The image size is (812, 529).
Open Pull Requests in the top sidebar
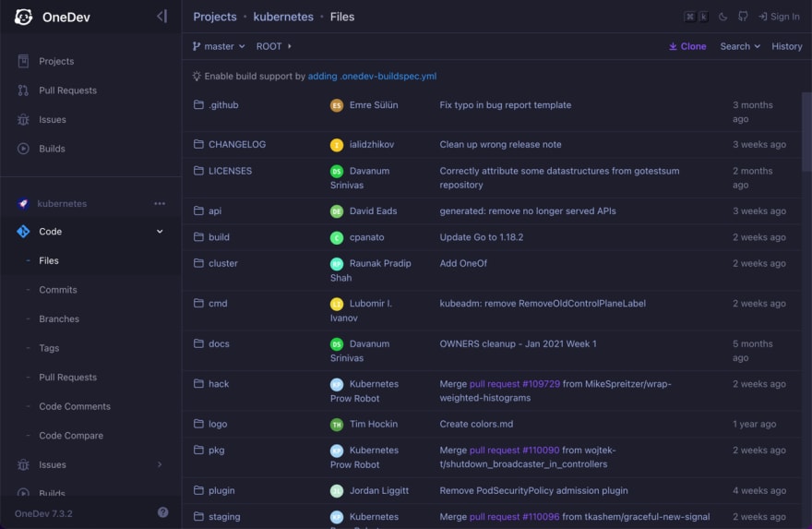coord(68,90)
